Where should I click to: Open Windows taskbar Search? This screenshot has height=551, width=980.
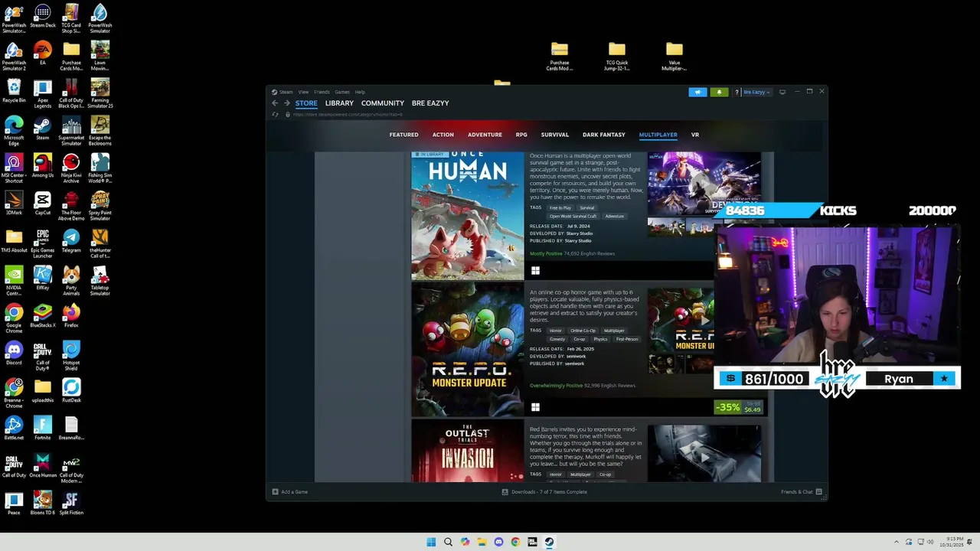click(448, 542)
